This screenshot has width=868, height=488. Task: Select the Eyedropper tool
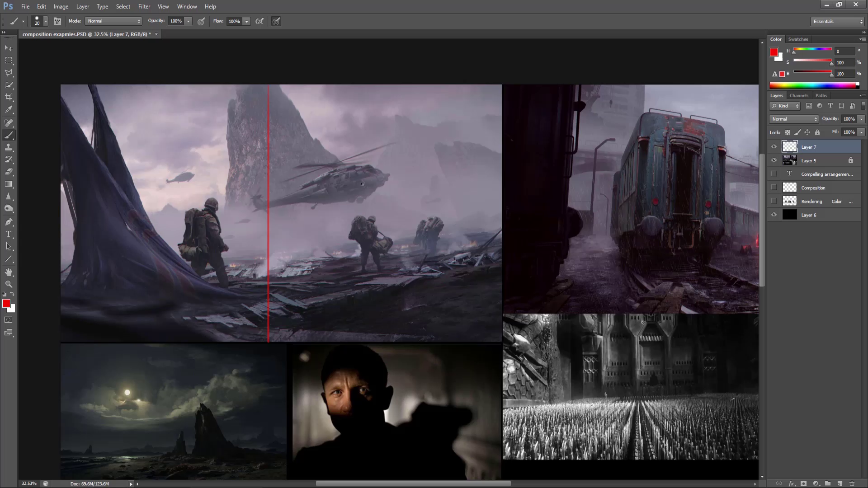tap(9, 109)
